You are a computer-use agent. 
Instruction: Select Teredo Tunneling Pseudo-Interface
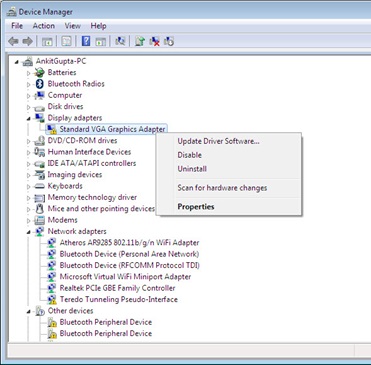119,299
